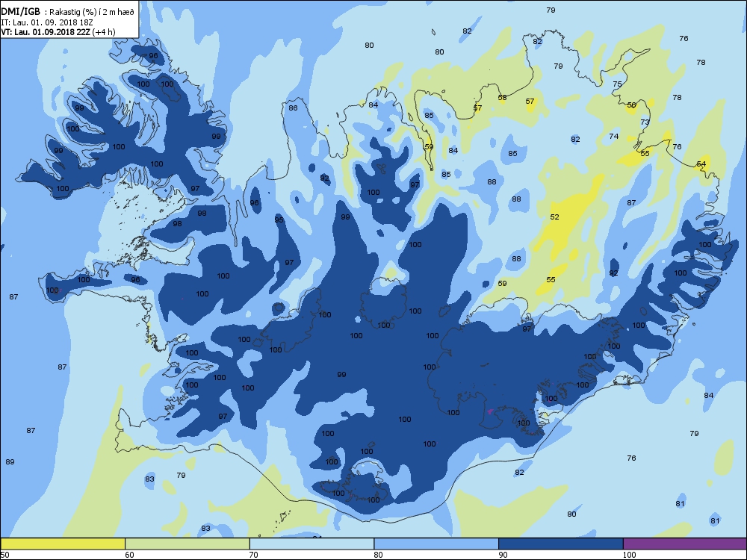Click the humidity value 89 on the map

pos(10,462)
